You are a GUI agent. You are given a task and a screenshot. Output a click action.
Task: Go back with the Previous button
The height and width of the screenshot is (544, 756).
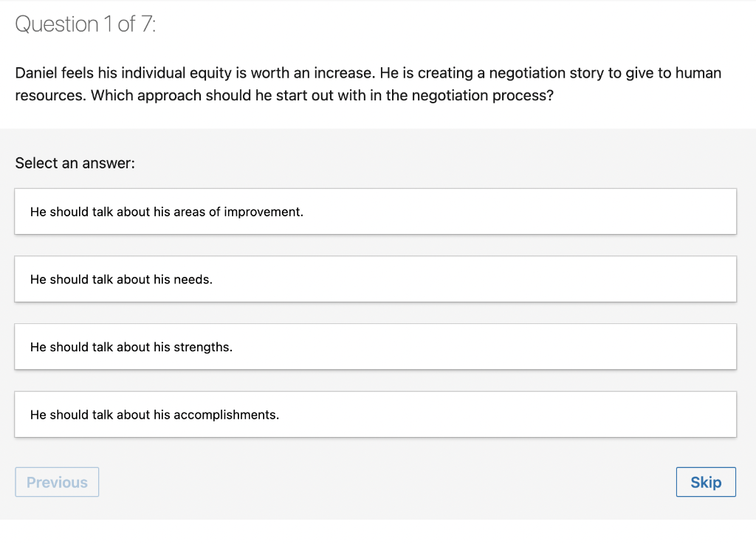pyautogui.click(x=57, y=482)
